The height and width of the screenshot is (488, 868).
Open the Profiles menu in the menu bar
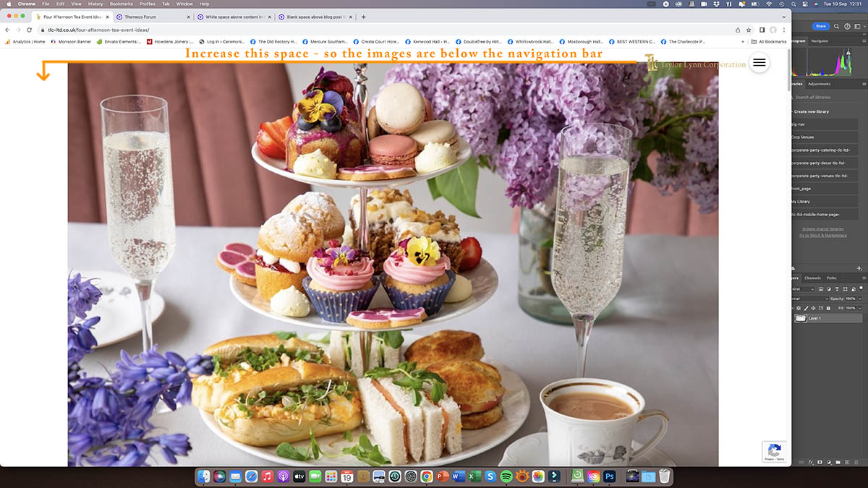pyautogui.click(x=148, y=4)
